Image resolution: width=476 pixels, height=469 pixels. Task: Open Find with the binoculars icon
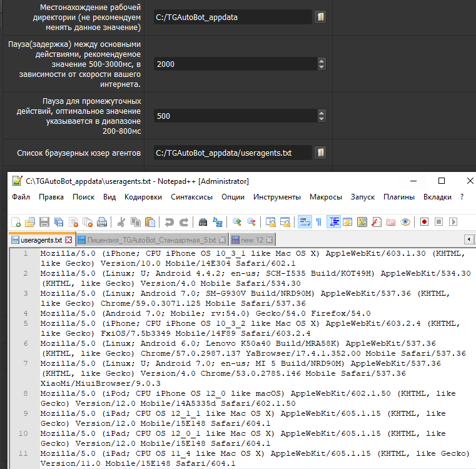(203, 221)
